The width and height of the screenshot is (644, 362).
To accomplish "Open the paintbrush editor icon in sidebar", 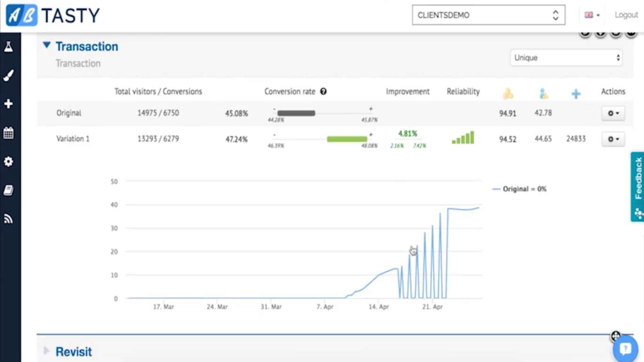I will (8, 76).
